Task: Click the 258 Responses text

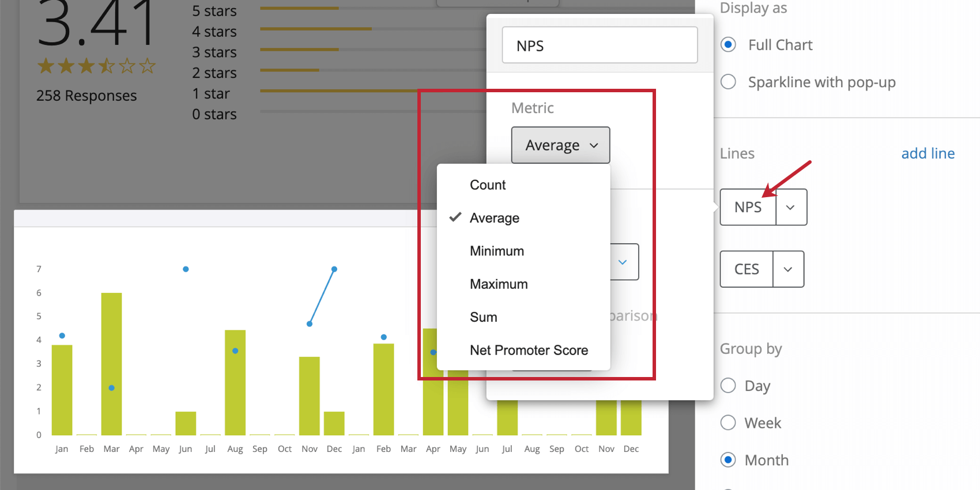Action: pyautogui.click(x=86, y=96)
